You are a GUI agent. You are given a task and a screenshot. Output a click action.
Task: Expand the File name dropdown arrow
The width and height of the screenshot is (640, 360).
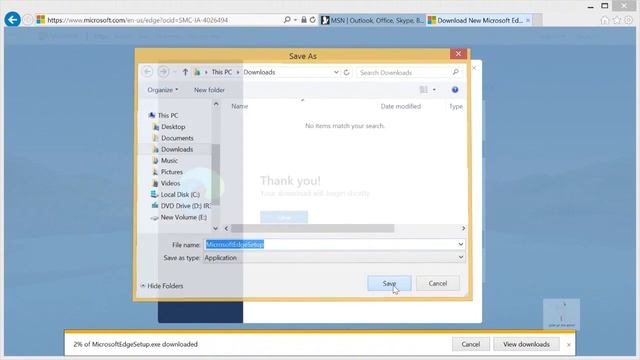pos(461,244)
